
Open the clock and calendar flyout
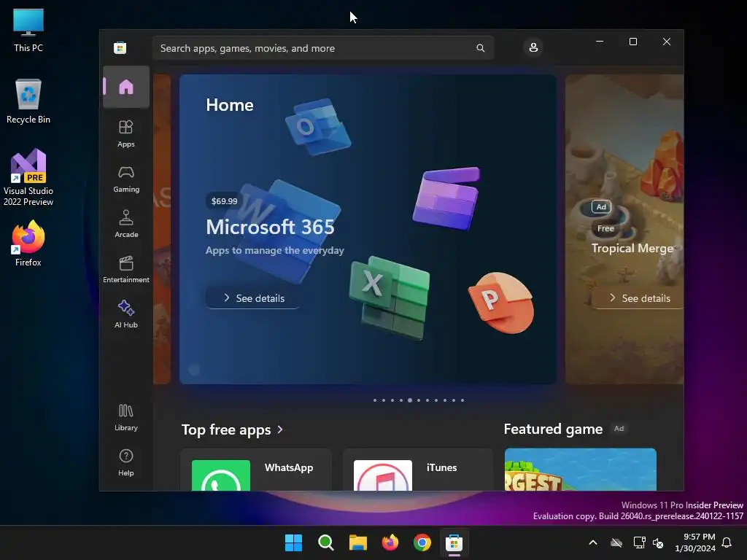pos(694,542)
